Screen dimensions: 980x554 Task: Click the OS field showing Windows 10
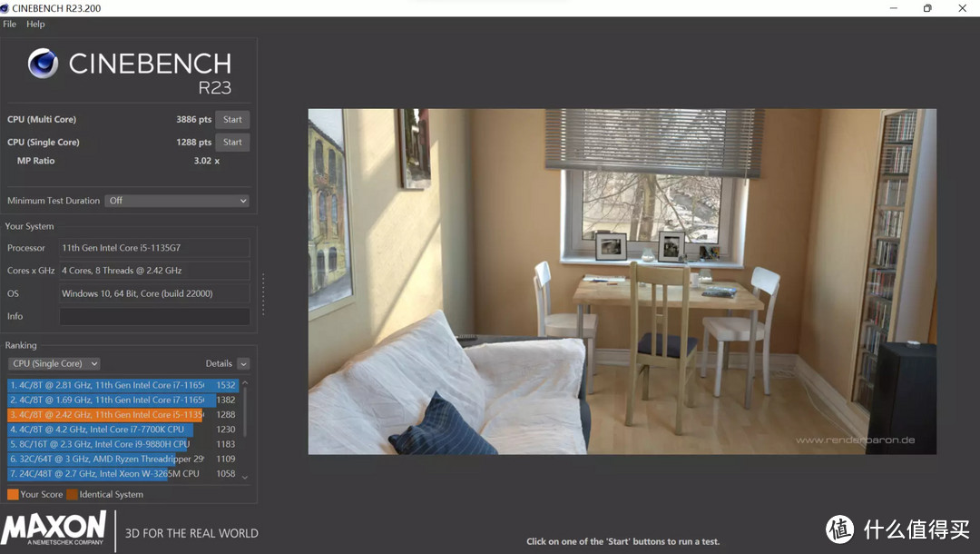coord(154,293)
